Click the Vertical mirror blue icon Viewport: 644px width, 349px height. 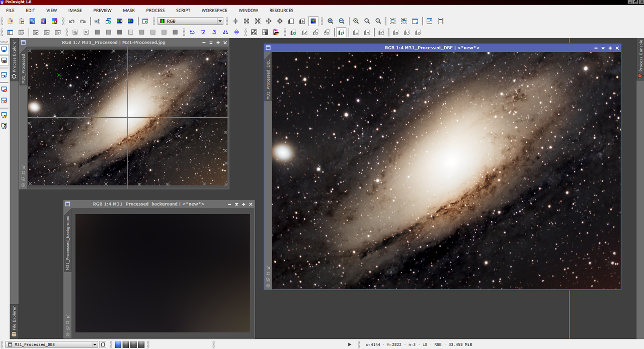coord(236,32)
